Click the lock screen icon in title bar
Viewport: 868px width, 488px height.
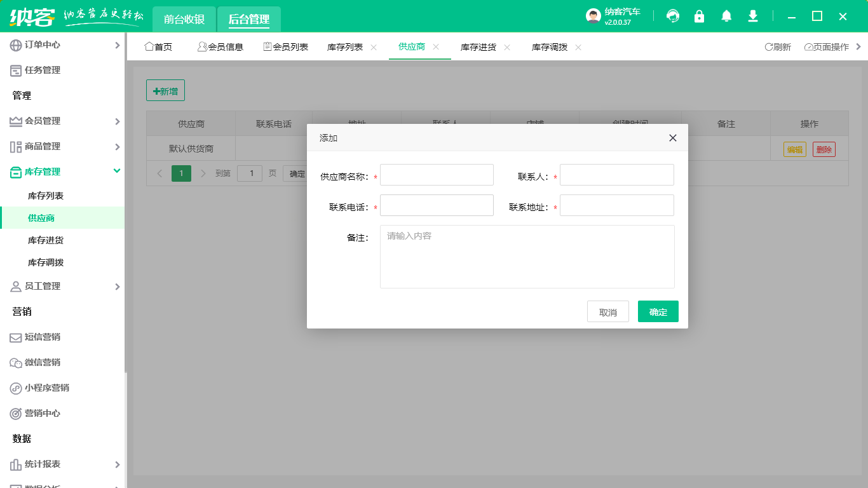[x=699, y=16]
